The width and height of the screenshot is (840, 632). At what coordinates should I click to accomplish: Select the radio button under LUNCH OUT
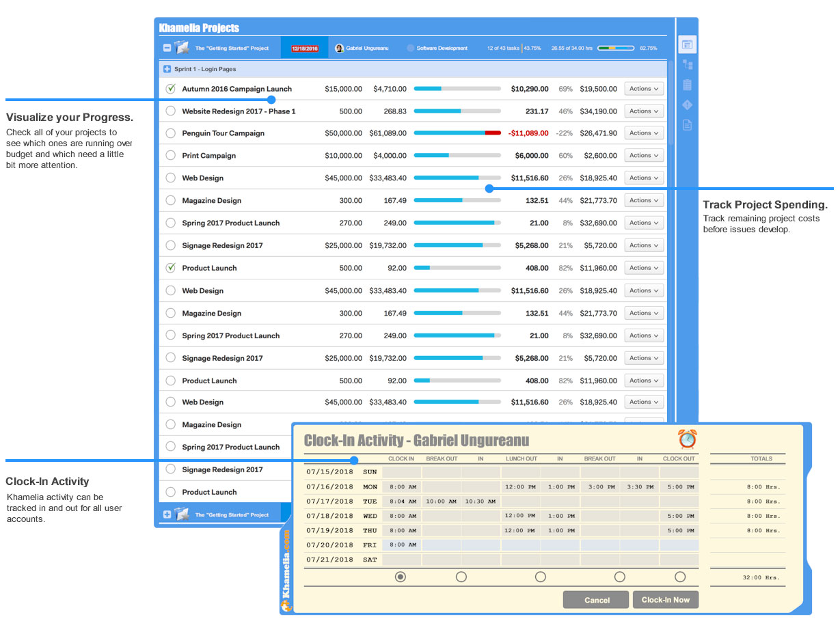pyautogui.click(x=541, y=577)
